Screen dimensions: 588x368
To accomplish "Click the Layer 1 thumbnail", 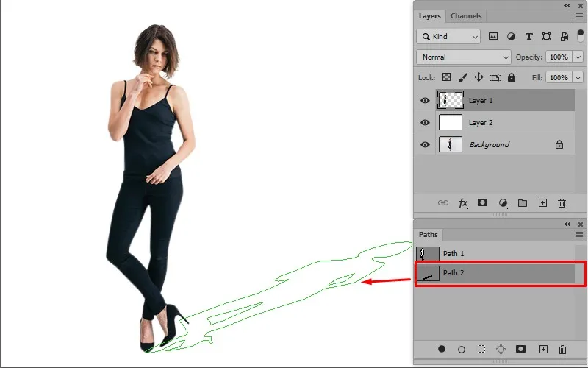I will pyautogui.click(x=450, y=100).
